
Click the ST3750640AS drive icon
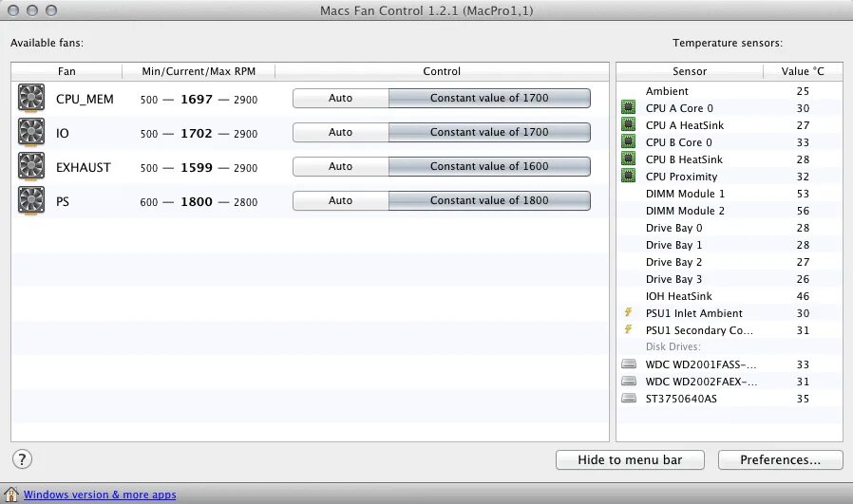click(629, 398)
